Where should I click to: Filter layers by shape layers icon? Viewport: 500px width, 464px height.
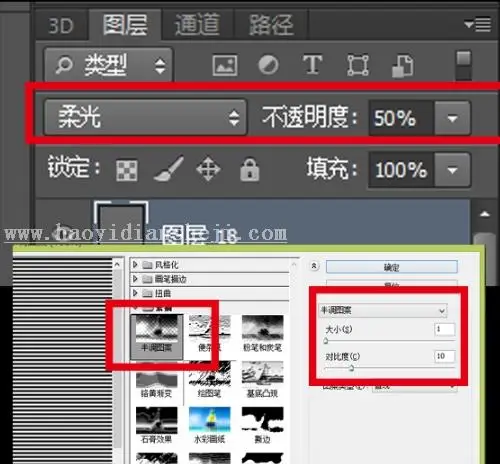point(358,65)
